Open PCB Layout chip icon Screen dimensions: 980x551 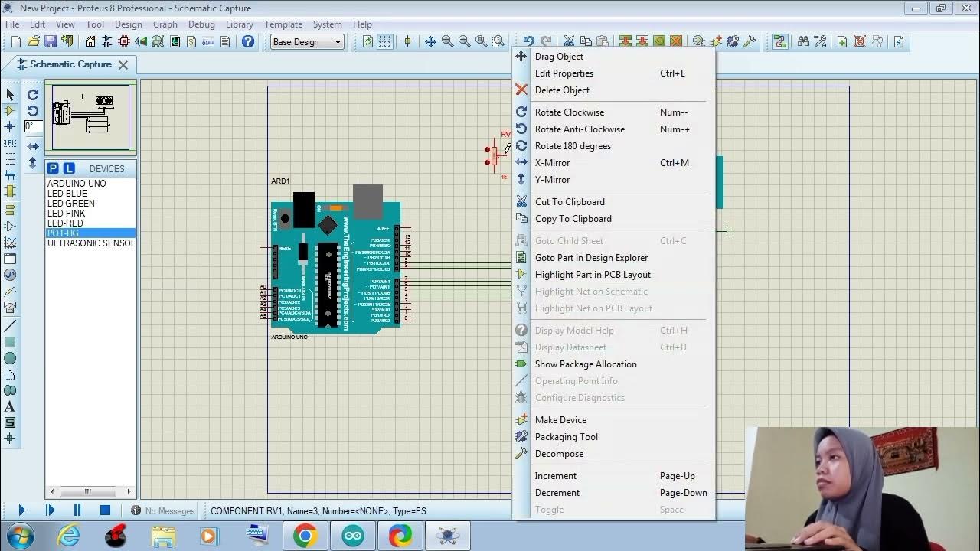(124, 41)
